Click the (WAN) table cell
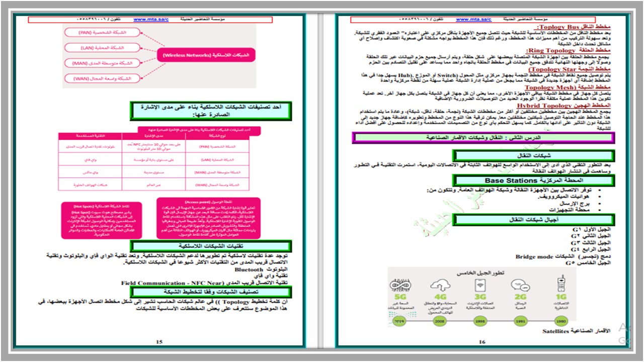The width and height of the screenshot is (644, 362). click(x=218, y=185)
